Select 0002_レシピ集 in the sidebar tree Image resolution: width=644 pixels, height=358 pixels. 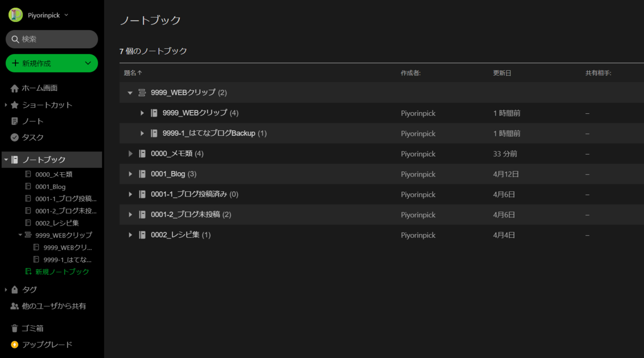click(x=57, y=223)
